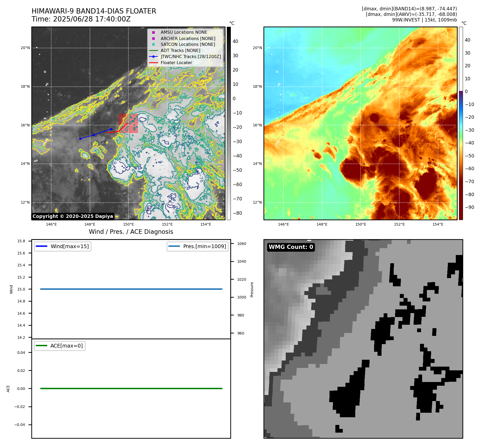481x448 pixels.
Task: Click the SATCON Locations [NONE] legend entry
Action: pyautogui.click(x=188, y=44)
